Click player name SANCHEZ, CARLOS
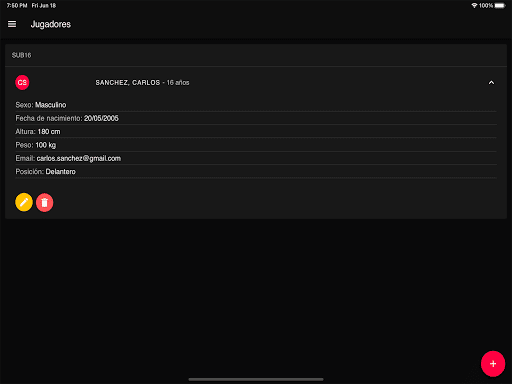Viewport: 512px width, 384px height. pyautogui.click(x=128, y=83)
